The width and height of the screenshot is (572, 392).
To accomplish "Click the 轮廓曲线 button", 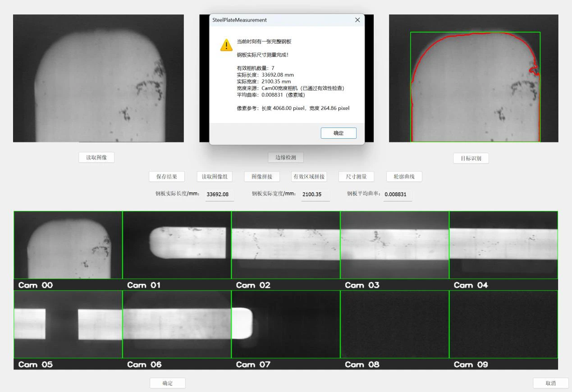I will (x=404, y=177).
